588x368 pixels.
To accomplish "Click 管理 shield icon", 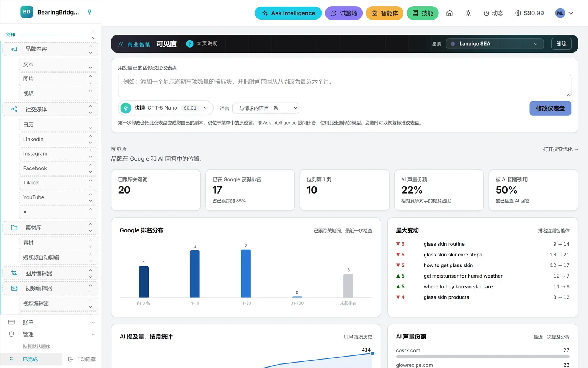I will (x=11, y=334).
